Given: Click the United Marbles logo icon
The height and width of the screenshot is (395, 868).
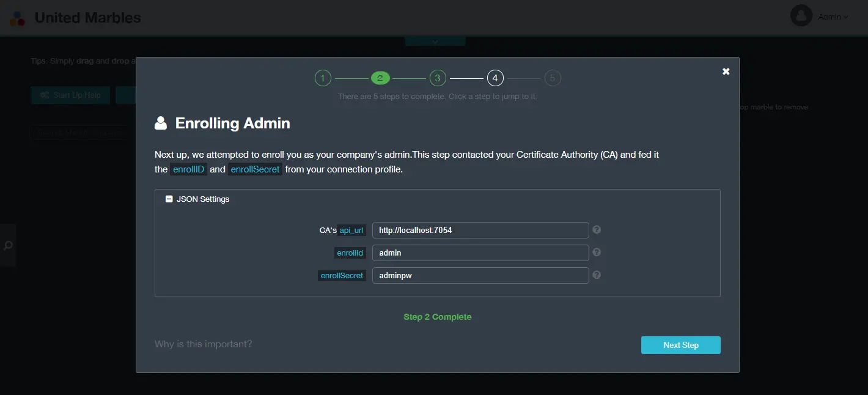Looking at the screenshot, I should (x=18, y=18).
